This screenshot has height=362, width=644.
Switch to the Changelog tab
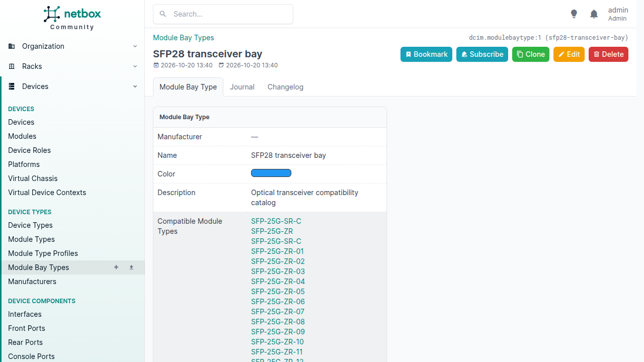(285, 87)
